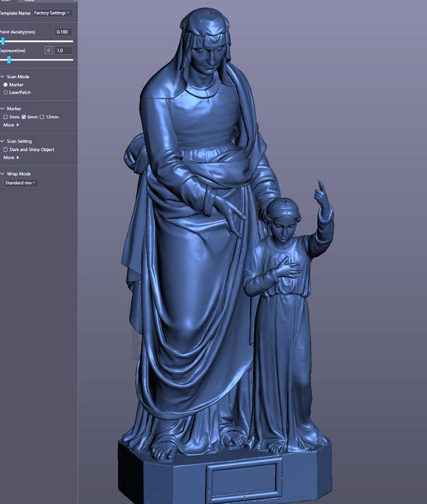Enable the 12mm marker checkbox
427x504 pixels.
coord(42,117)
